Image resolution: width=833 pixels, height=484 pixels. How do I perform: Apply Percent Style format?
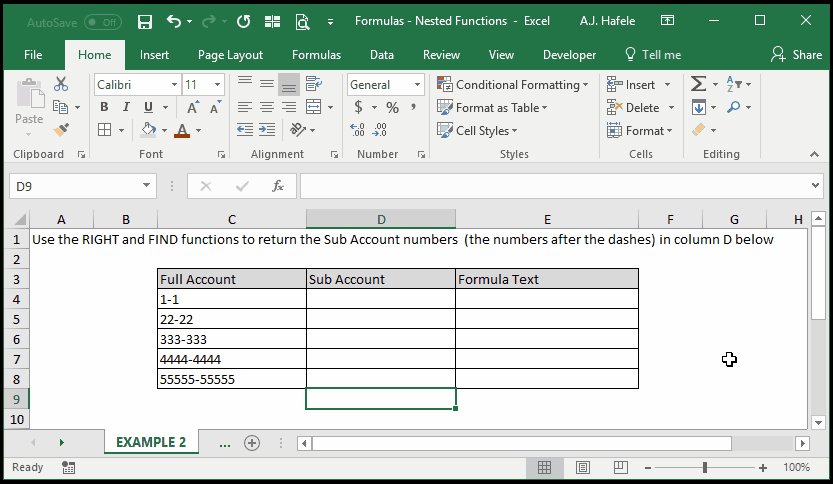coord(393,107)
